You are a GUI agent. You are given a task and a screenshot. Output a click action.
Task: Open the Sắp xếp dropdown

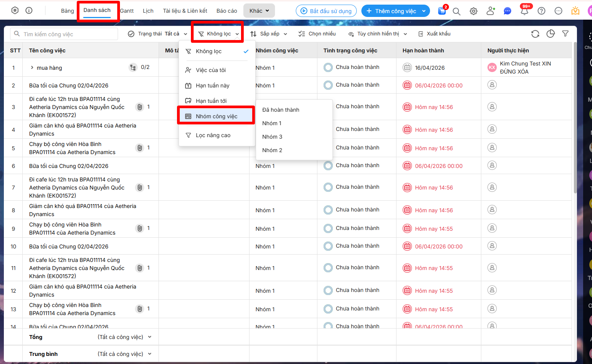[269, 34]
